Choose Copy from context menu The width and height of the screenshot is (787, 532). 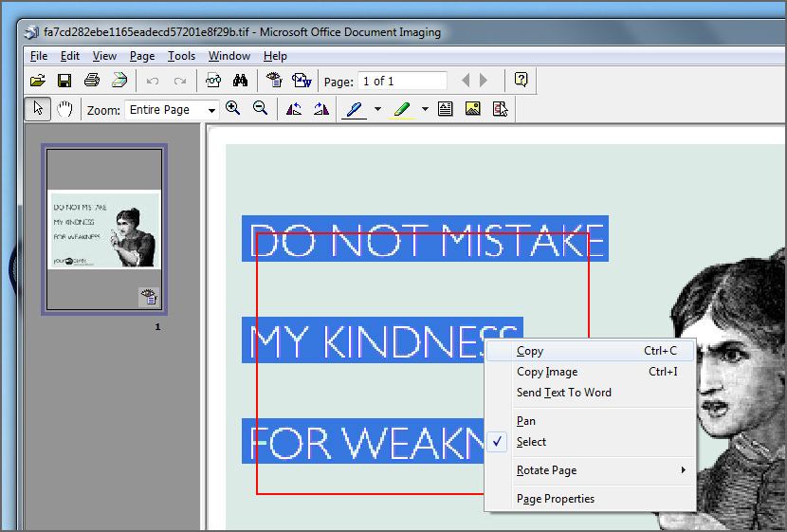click(x=590, y=351)
